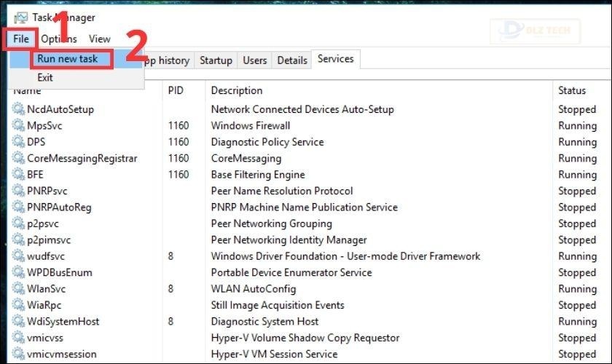Select the wudfsvc service name

46,256
